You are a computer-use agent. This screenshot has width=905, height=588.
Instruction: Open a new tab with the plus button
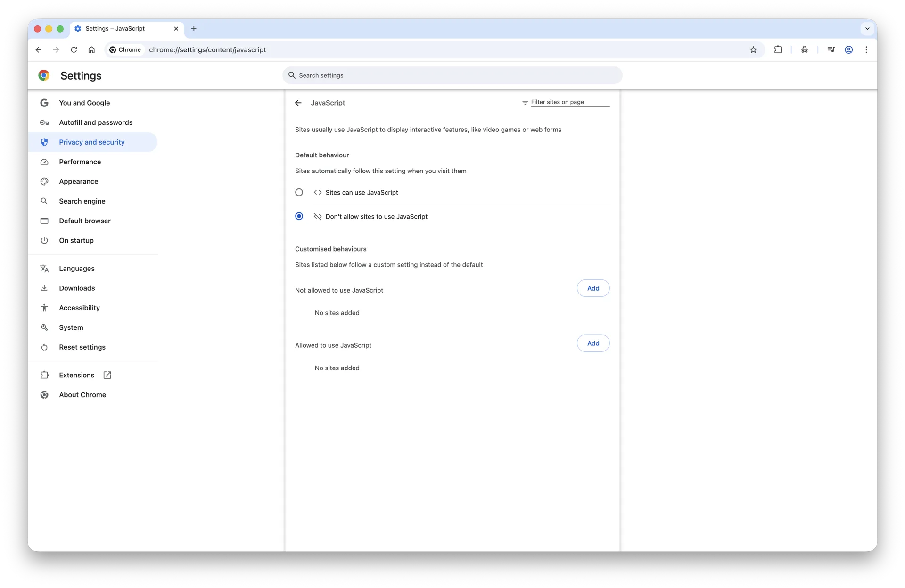194,29
